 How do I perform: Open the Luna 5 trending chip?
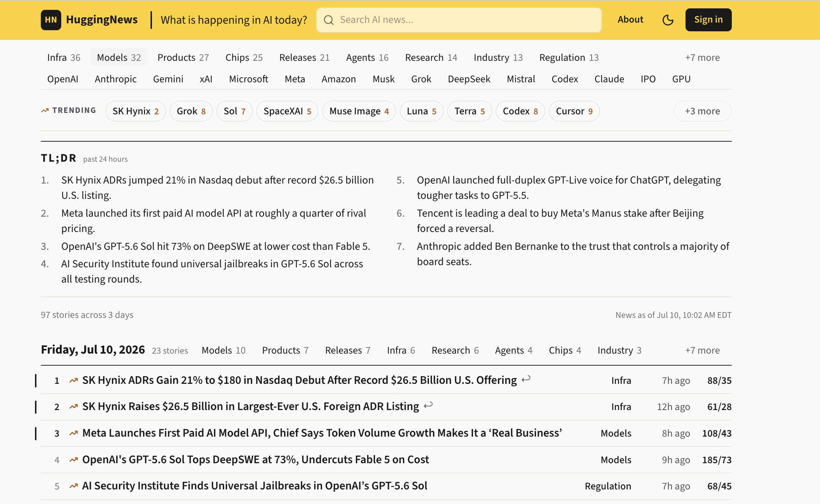click(421, 111)
